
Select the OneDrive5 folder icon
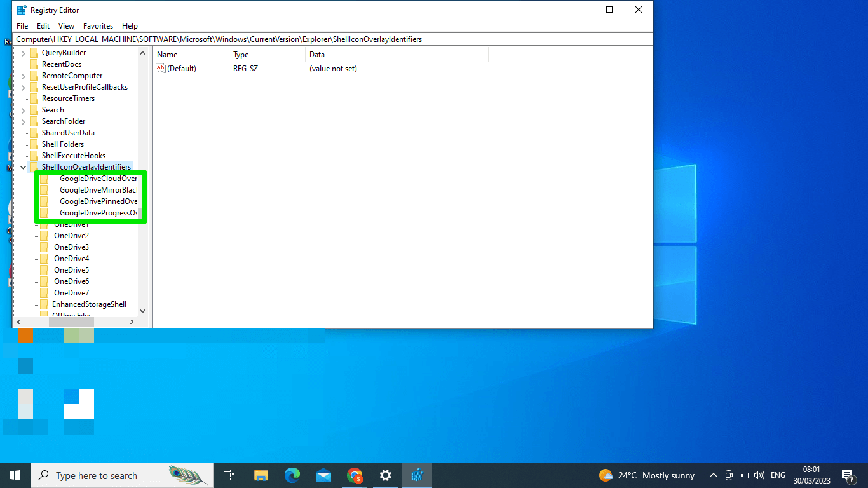tap(44, 270)
